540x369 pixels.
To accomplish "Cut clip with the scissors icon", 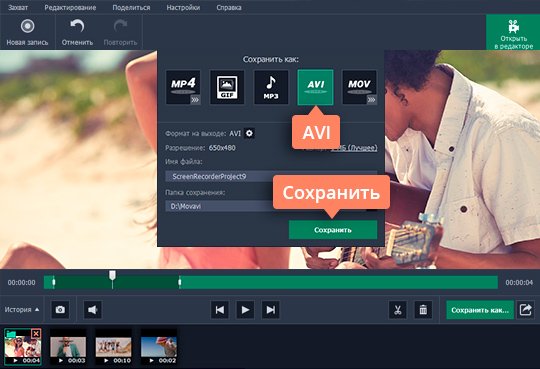I will coord(398,310).
